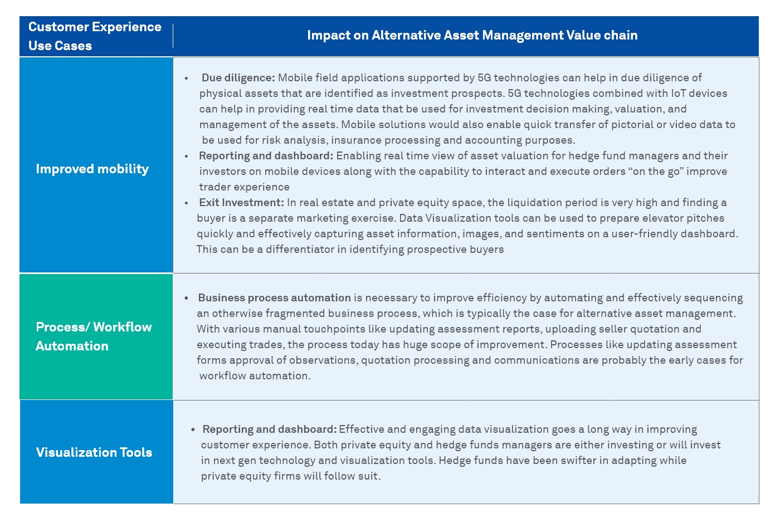Click the bold "Business process automation" text
This screenshot has height=532, width=780.
(x=274, y=298)
